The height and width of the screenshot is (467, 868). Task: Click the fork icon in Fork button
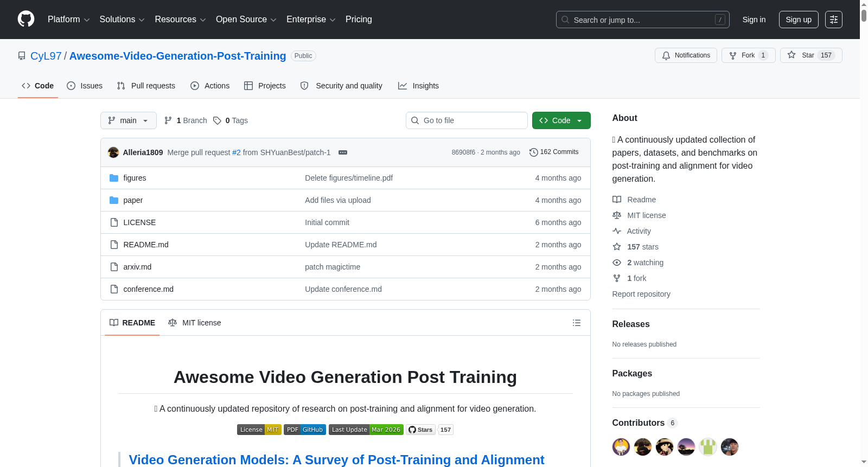(733, 55)
